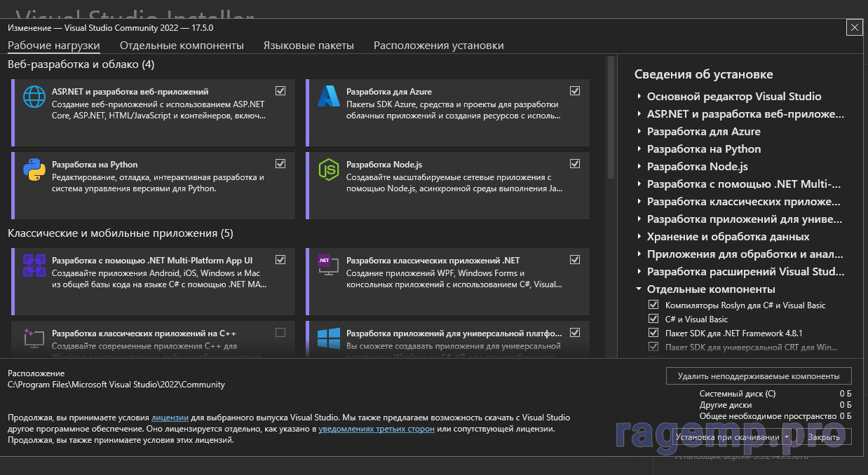Open the Расположения установки tab

tap(438, 46)
